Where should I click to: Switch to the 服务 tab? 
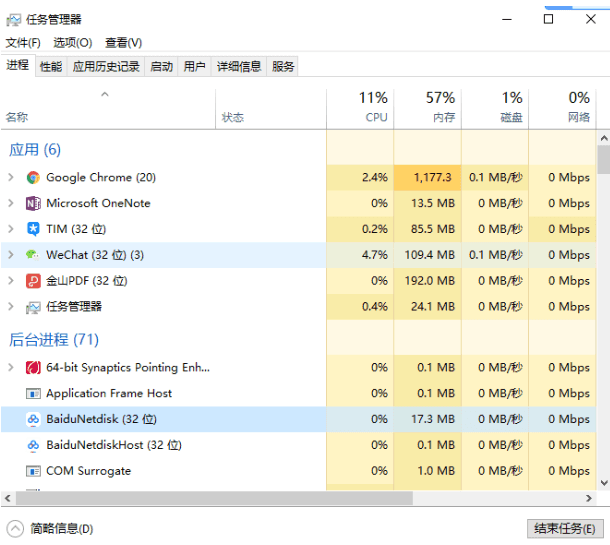pyautogui.click(x=283, y=67)
